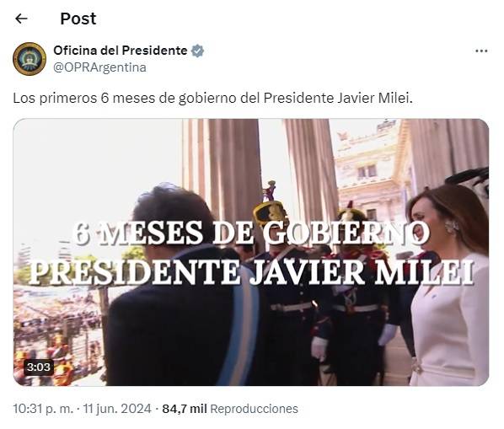The width and height of the screenshot is (504, 429).
Task: Click Javier Milei in the post text
Action: 375,98
